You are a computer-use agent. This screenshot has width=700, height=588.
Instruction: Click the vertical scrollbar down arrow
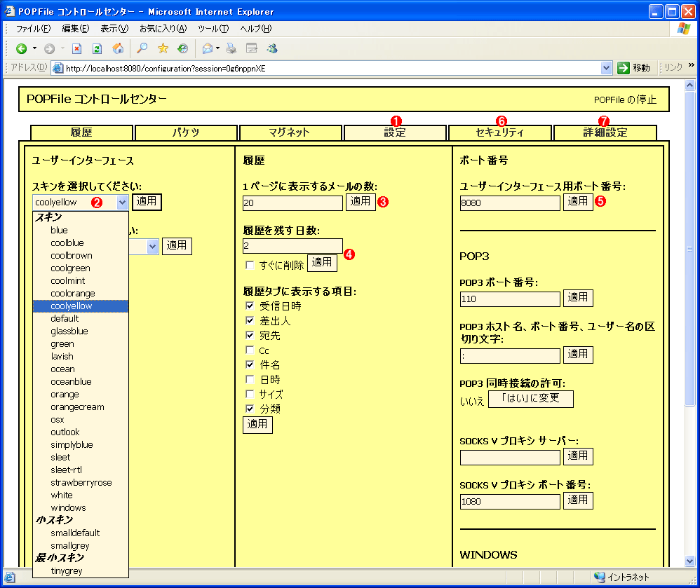click(x=689, y=561)
